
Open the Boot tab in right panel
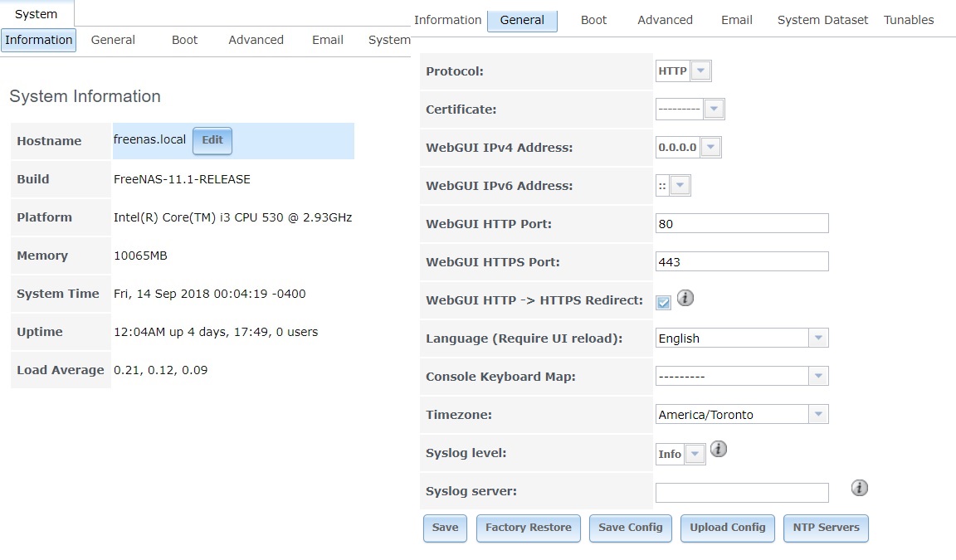click(594, 20)
